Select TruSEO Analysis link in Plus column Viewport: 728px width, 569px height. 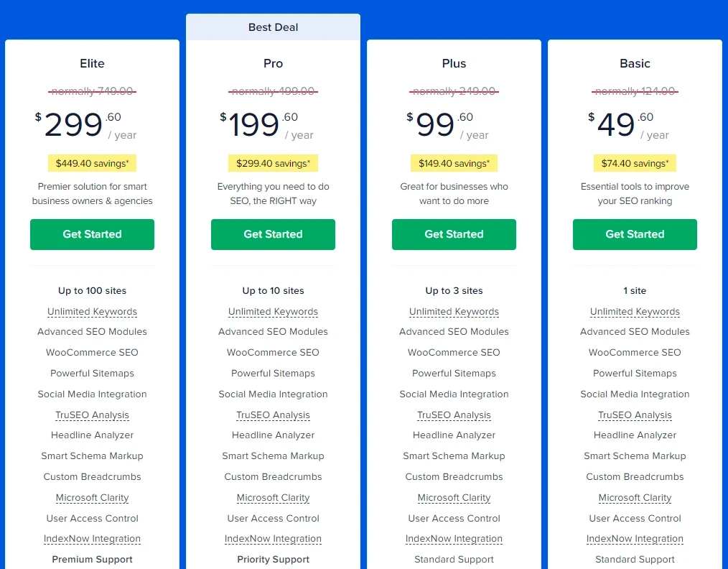coord(454,415)
